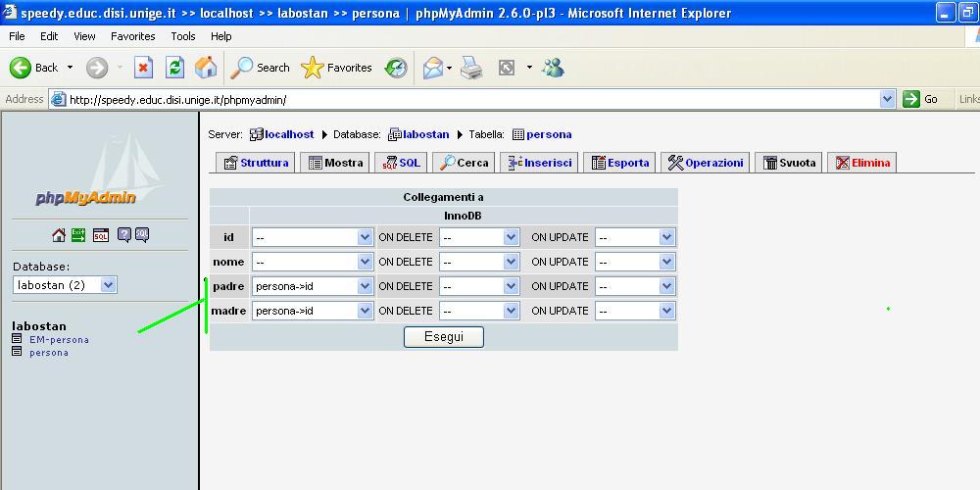The width and height of the screenshot is (980, 490).
Task: Click the browser Print icon
Action: [x=471, y=68]
